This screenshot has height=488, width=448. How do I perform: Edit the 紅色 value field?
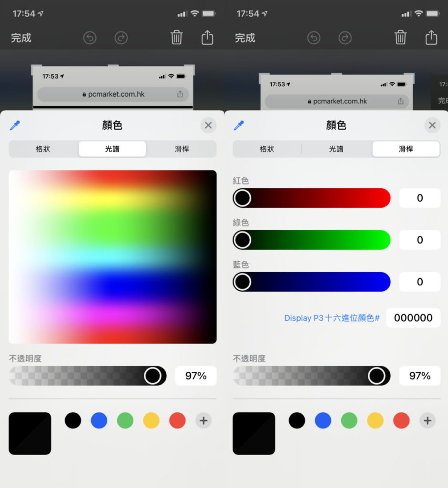[x=420, y=198]
